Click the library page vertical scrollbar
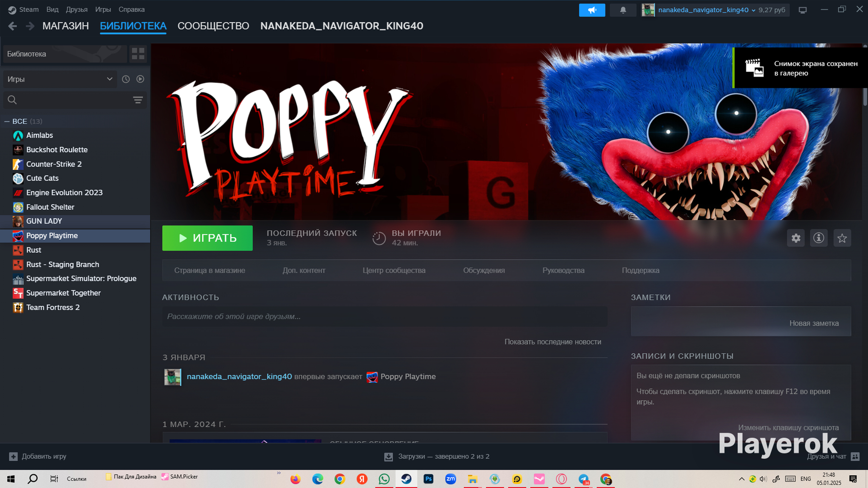The height and width of the screenshot is (488, 868). 865,96
